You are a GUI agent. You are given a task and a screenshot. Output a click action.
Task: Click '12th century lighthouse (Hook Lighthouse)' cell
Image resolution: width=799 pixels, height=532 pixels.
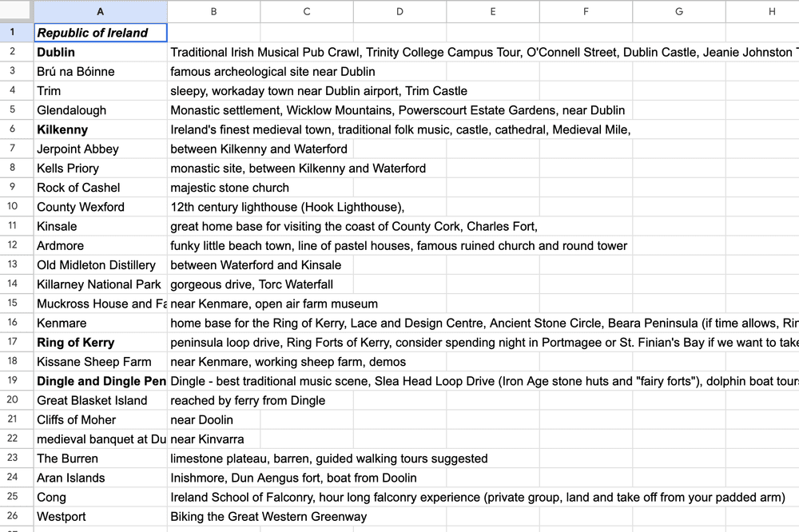[x=213, y=207]
